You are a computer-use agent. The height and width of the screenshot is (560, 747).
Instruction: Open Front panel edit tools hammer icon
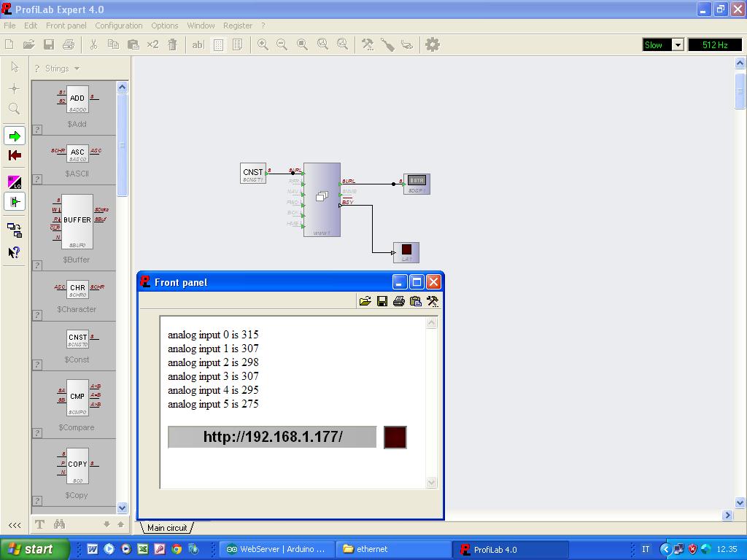[433, 301]
